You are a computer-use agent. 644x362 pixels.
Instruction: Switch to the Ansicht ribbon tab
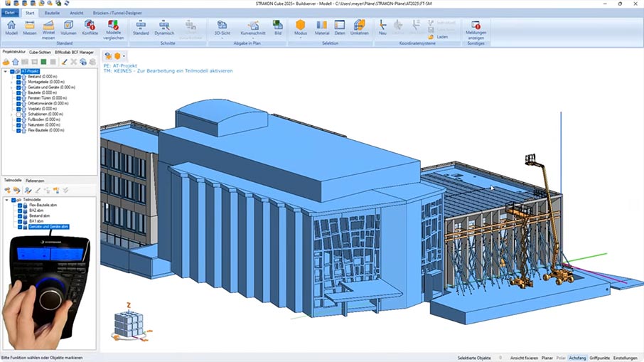pyautogui.click(x=76, y=13)
